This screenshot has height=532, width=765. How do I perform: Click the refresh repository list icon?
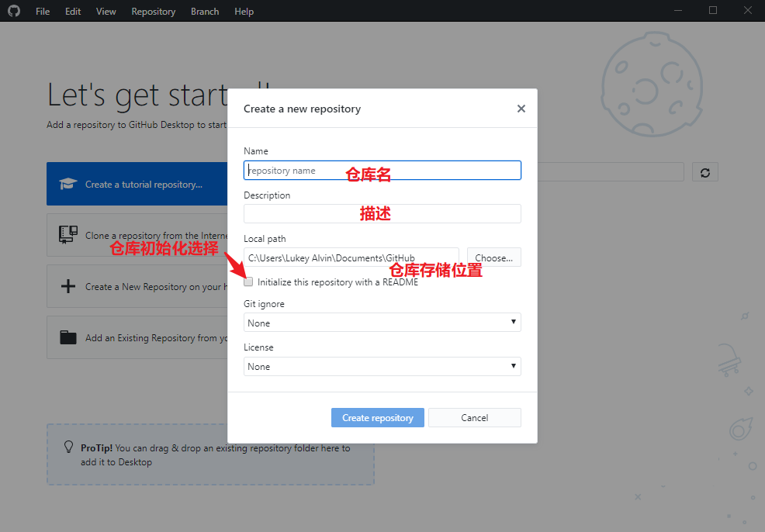(x=705, y=172)
